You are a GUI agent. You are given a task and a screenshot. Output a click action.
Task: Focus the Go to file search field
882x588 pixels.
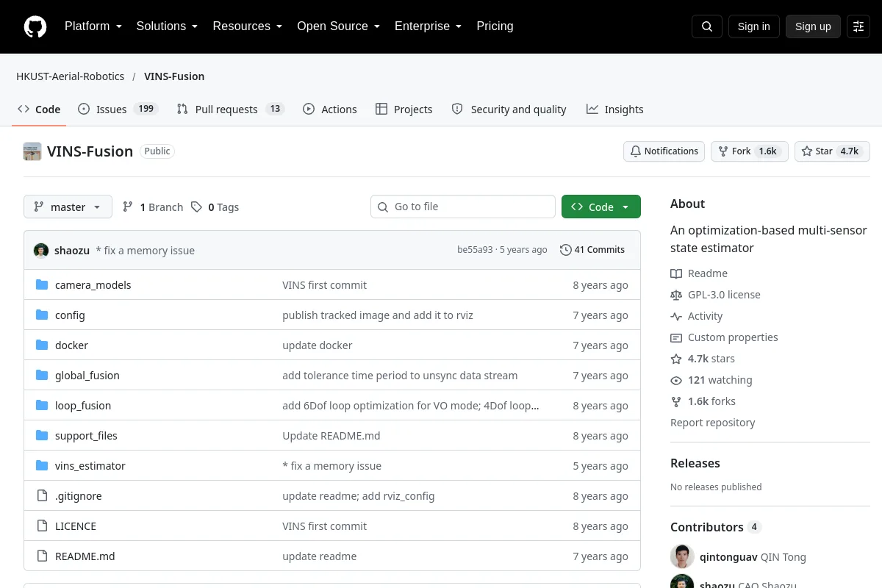pos(463,207)
